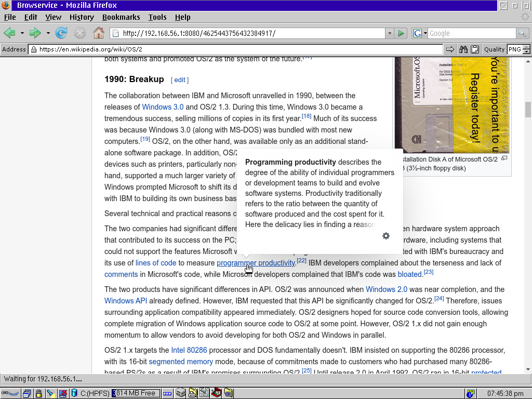
Task: Click the flashlight icon in the taskbar
Action: point(50,393)
